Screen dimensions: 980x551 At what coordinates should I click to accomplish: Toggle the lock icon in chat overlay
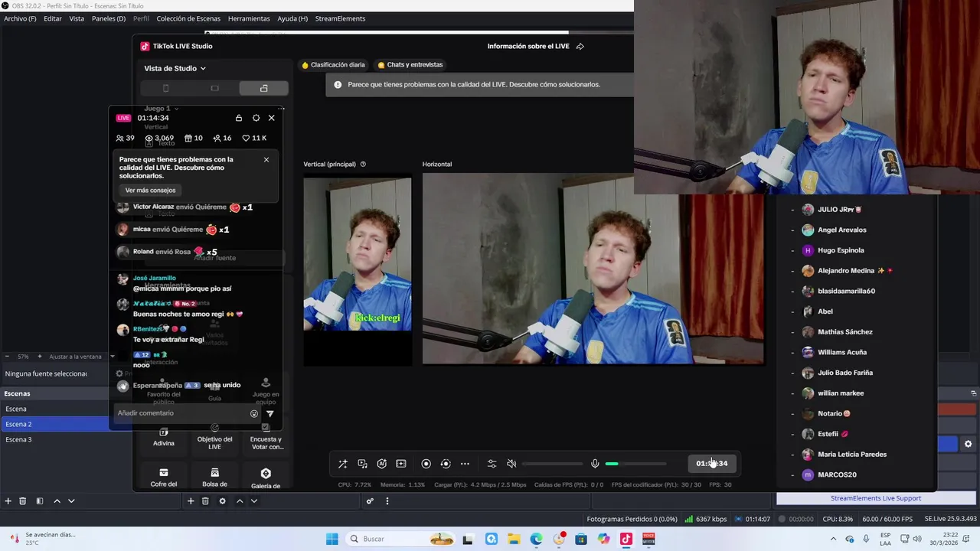point(239,118)
